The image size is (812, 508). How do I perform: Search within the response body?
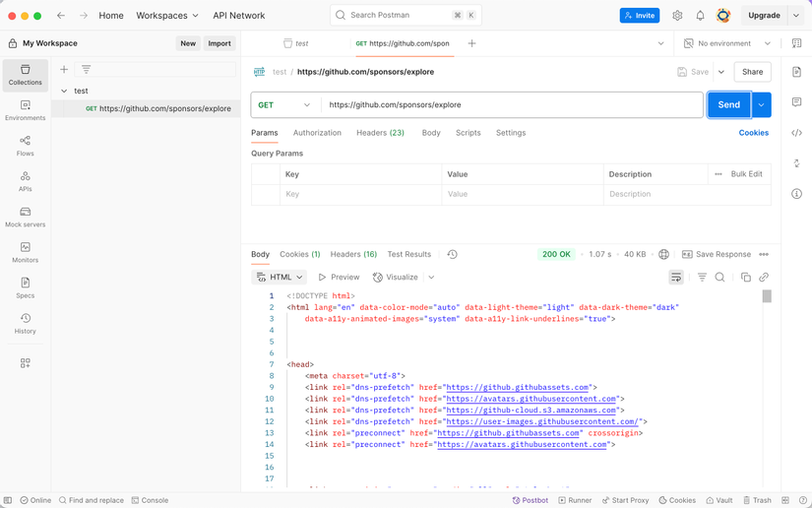[719, 277]
